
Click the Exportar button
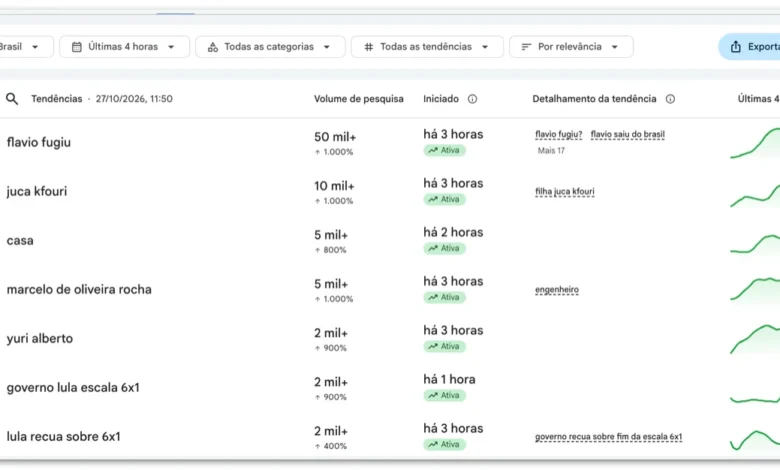tap(749, 47)
